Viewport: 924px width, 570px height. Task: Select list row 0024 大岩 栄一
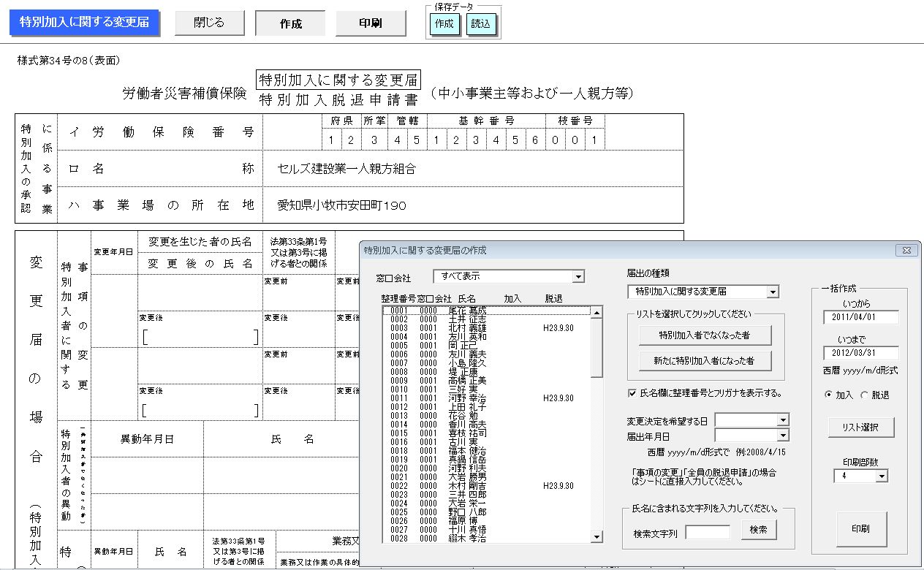point(486,503)
